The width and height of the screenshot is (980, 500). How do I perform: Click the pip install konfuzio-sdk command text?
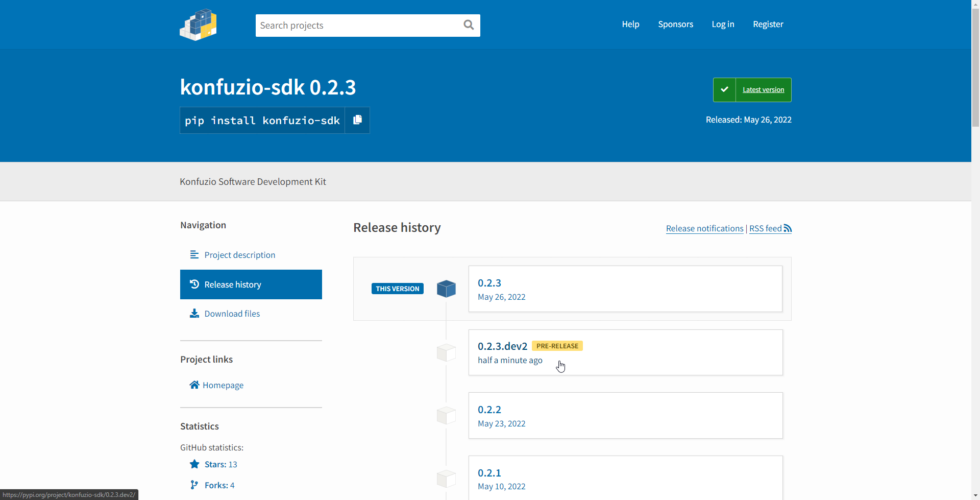[x=262, y=121]
